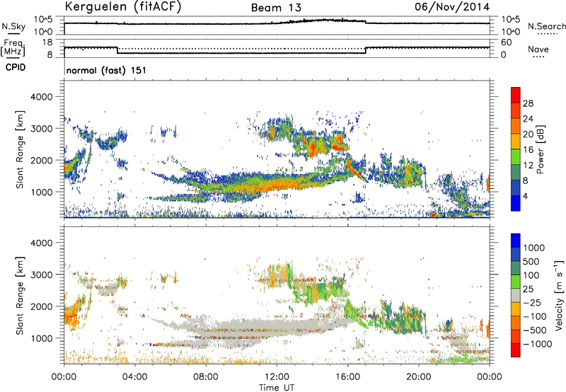The width and height of the screenshot is (566, 392).
Task: Click the 'Velocity [m s-1]' color bar title
Action: pyautogui.click(x=559, y=295)
